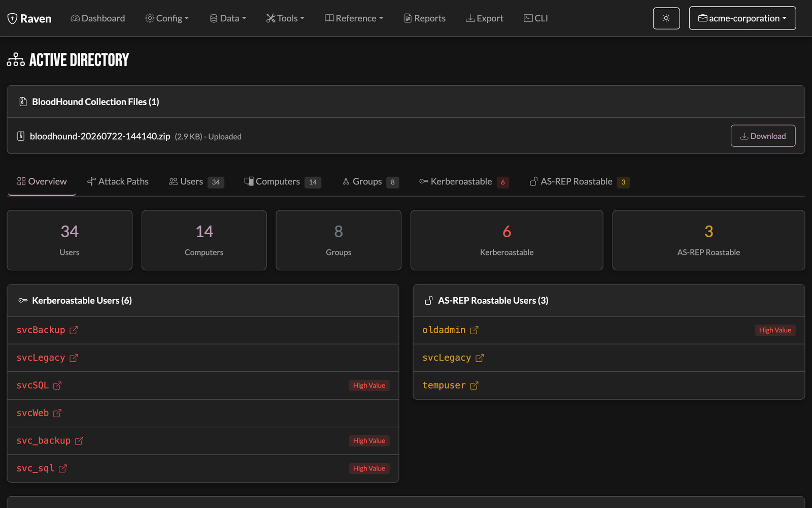The image size is (812, 508).
Task: Click the unlock icon in AS-REP Roastable Users header
Action: (429, 300)
